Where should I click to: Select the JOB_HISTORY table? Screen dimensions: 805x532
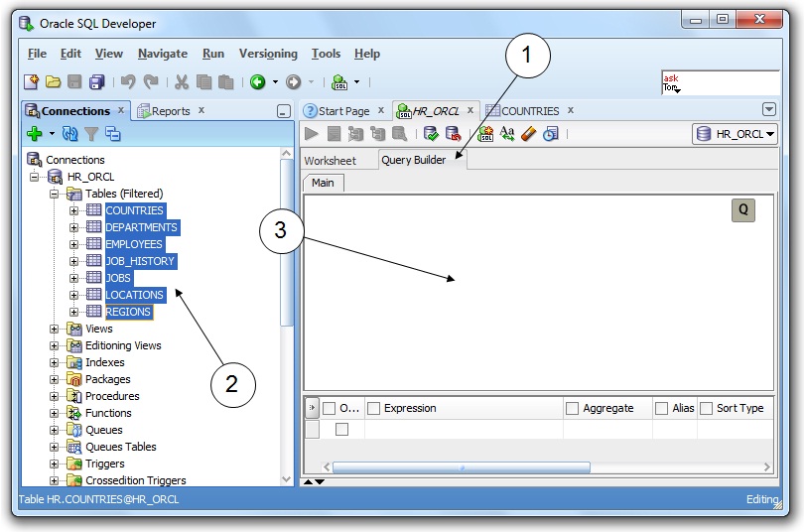140,261
